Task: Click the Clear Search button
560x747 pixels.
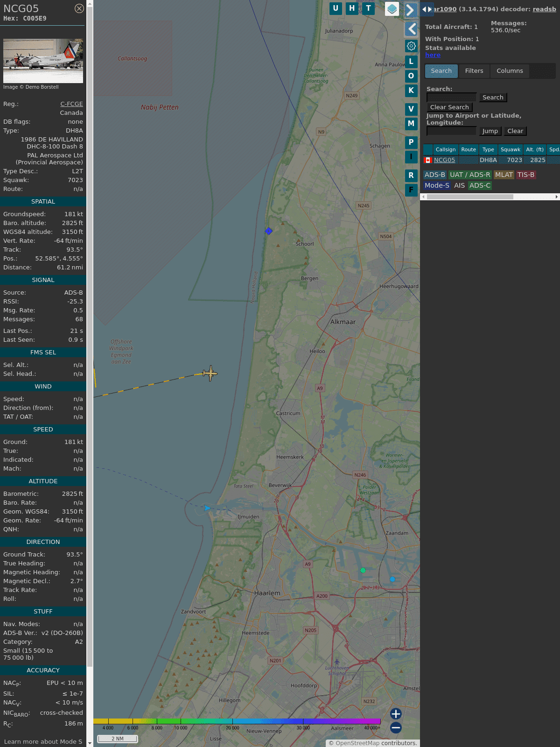Action: click(x=449, y=107)
